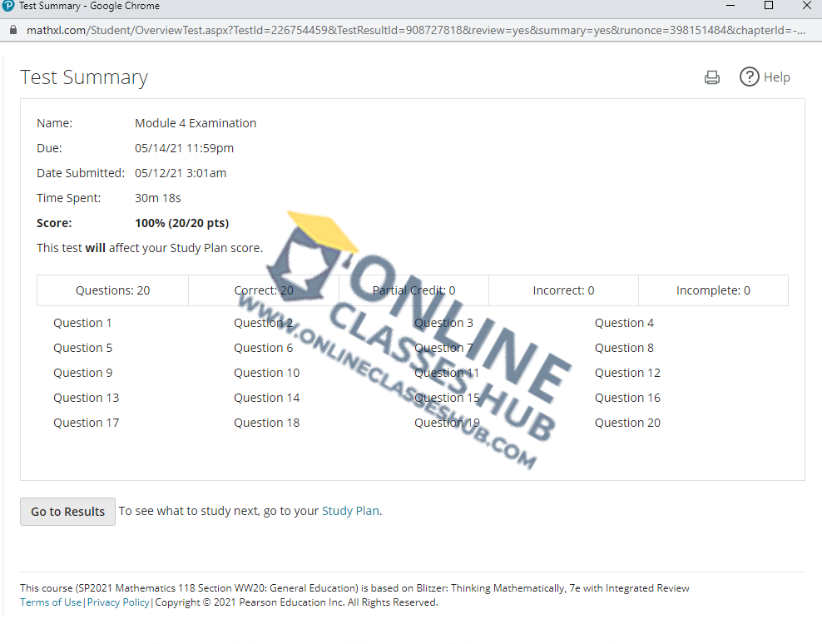Viewport: 822px width, 644px height.
Task: Open Question 8 in the summary
Action: pyautogui.click(x=624, y=348)
